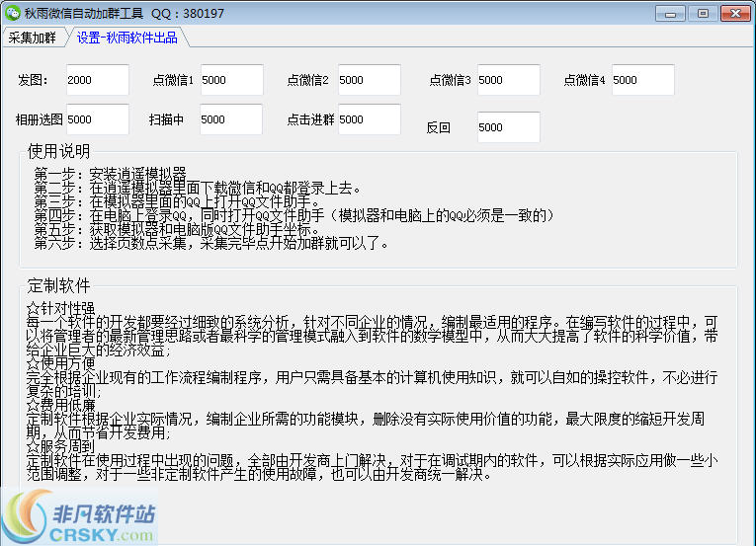The height and width of the screenshot is (546, 756).
Task: Click the 点微信3 value field
Action: coord(509,80)
